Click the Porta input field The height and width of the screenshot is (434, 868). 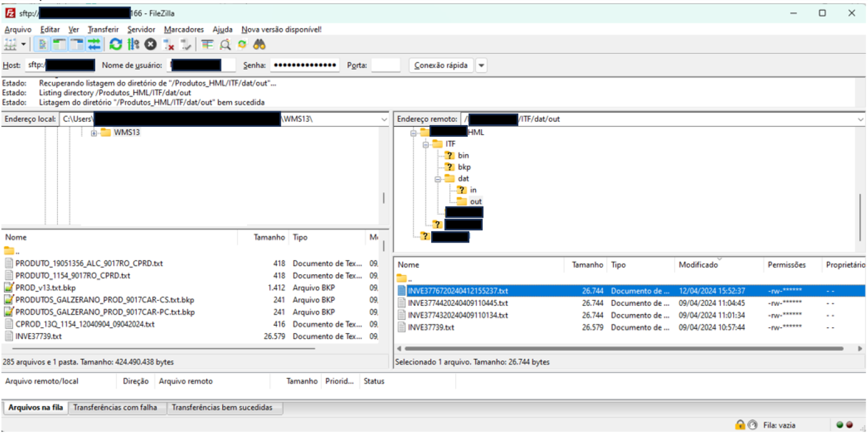385,65
